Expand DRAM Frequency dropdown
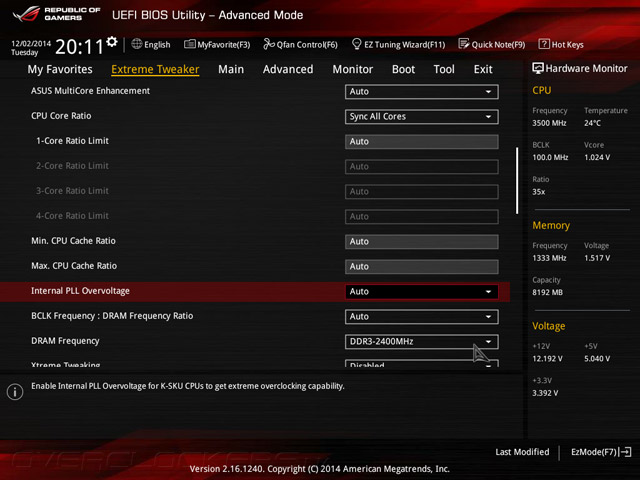 point(422,342)
